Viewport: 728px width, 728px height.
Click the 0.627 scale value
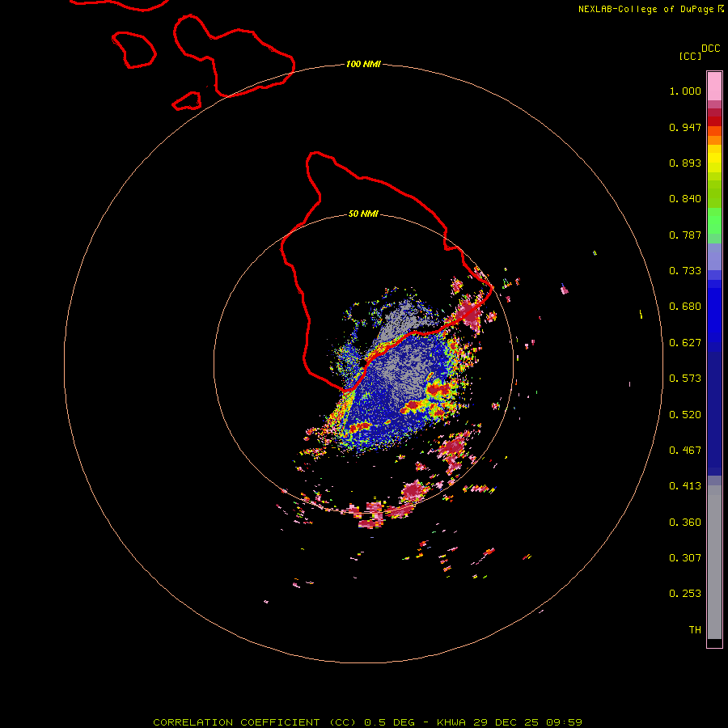pos(685,343)
